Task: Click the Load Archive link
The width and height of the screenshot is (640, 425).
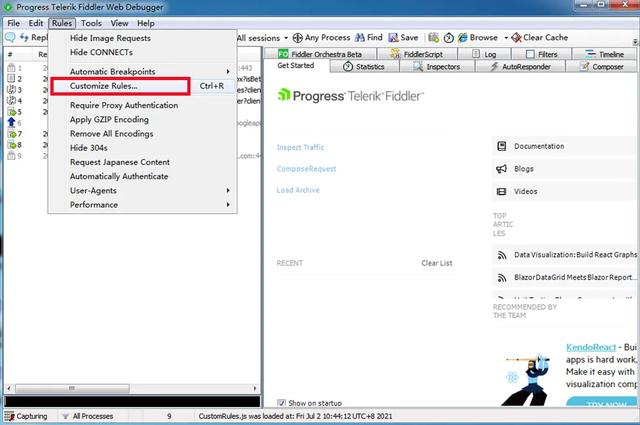Action: (298, 190)
